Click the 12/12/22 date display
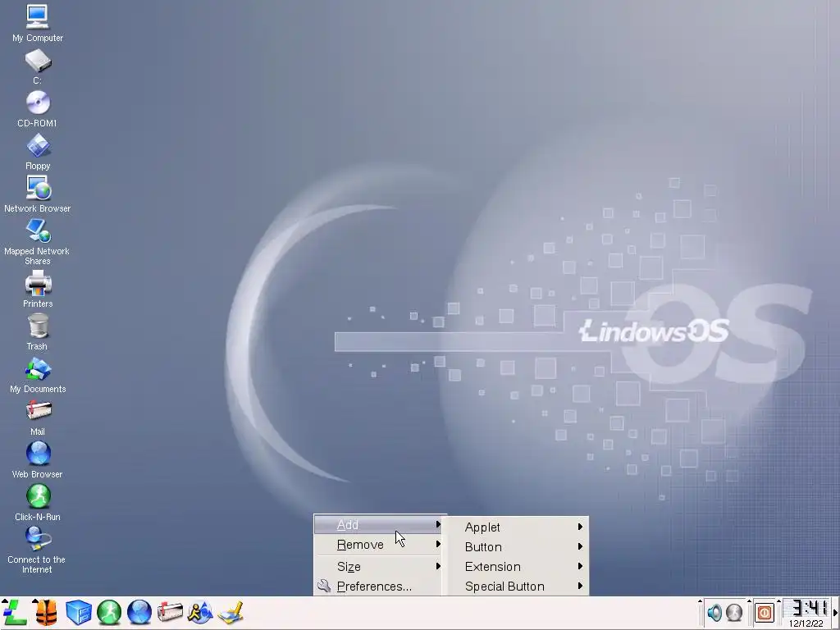The image size is (840, 630). tap(806, 623)
